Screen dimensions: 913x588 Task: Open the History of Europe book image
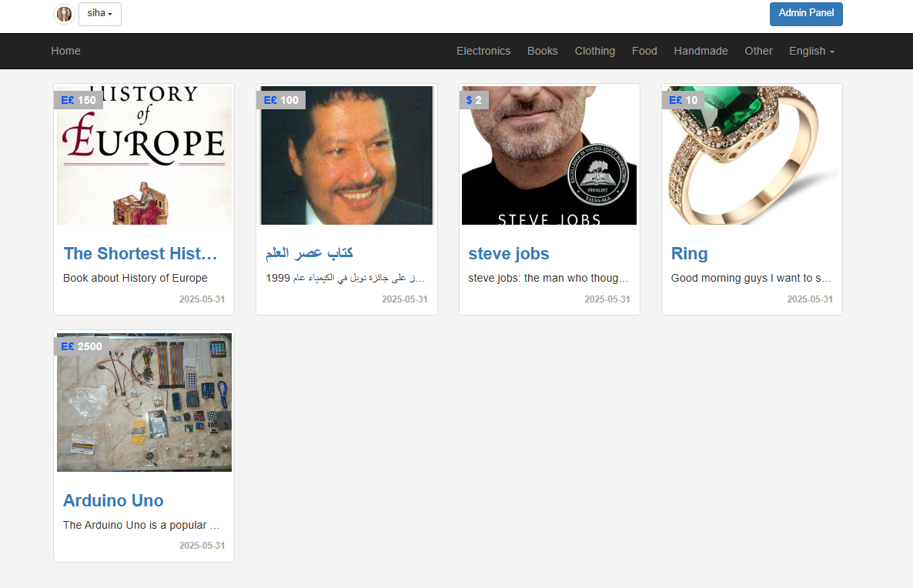pos(145,155)
